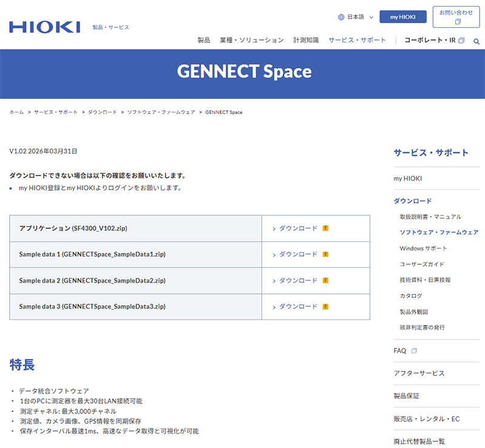Click the window icon in お問い合わせ button

pos(458,21)
